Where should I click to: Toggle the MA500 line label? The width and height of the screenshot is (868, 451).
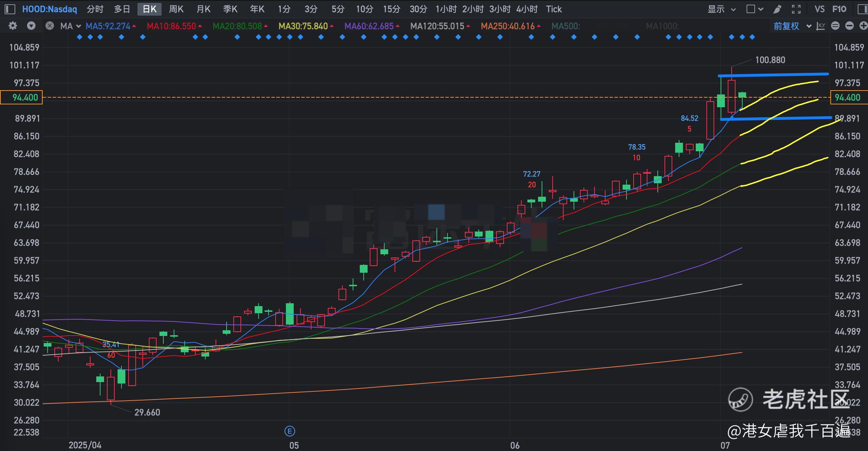[x=565, y=26]
